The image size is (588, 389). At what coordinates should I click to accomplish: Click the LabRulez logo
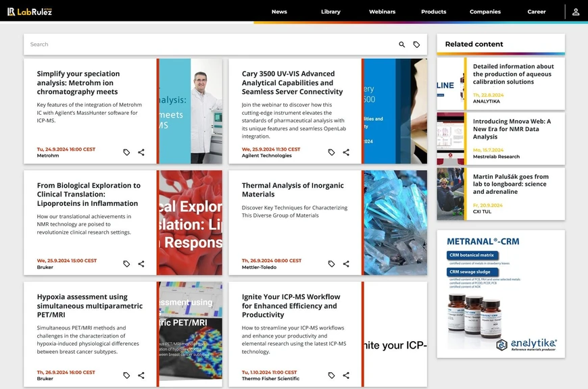coord(30,11)
